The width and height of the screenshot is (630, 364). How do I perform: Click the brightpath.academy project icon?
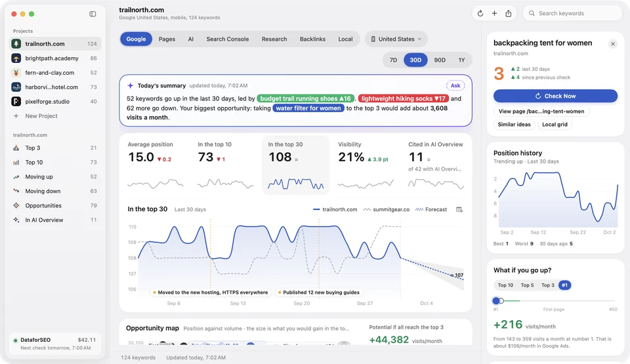click(x=16, y=58)
